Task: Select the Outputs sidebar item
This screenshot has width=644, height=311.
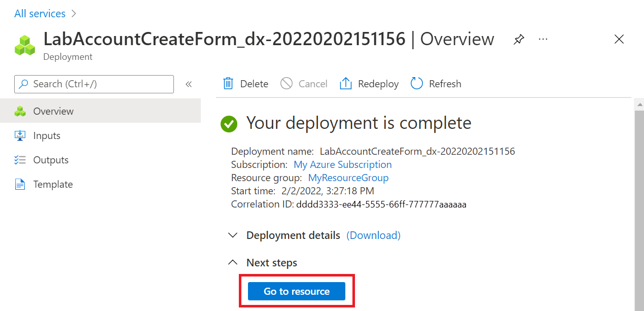Action: point(51,160)
